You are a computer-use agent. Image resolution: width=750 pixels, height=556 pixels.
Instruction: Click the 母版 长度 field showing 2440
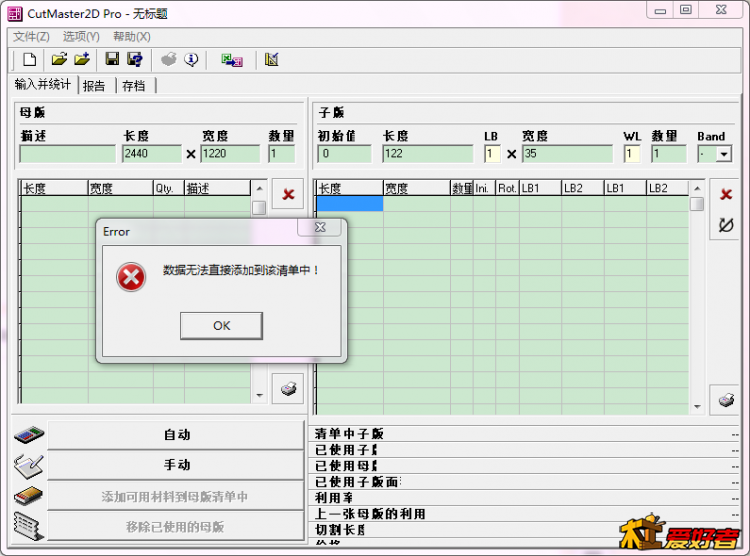click(152, 154)
